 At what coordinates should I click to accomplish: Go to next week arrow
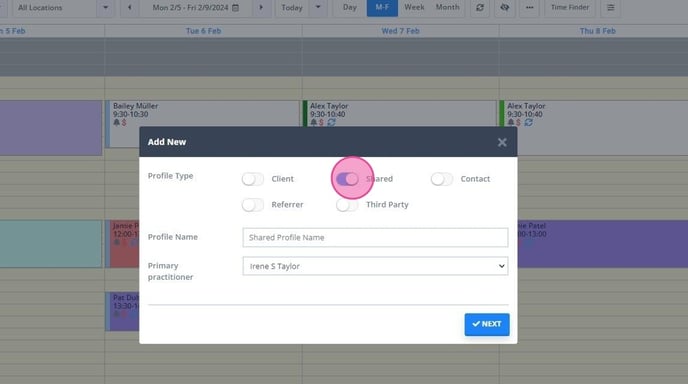(x=261, y=7)
